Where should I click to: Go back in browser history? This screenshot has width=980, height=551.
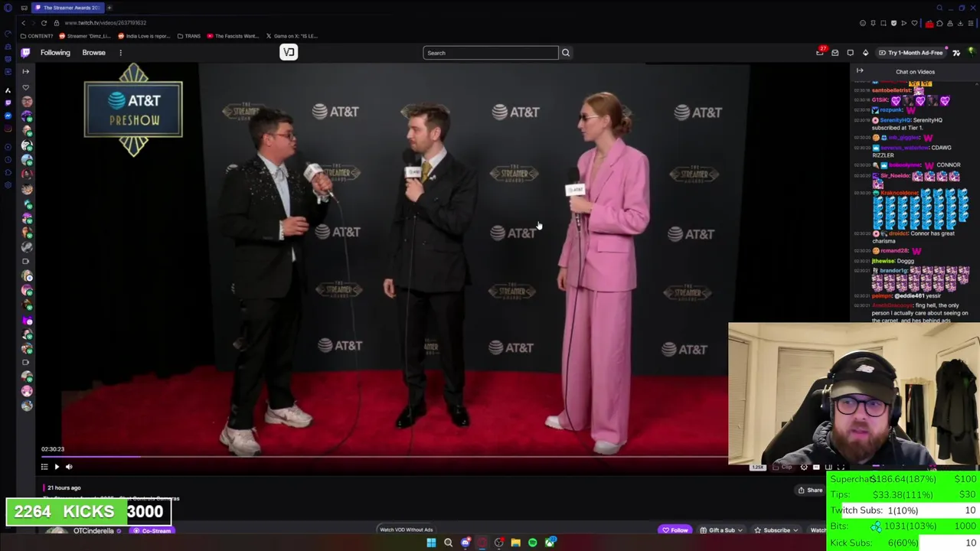tap(23, 23)
